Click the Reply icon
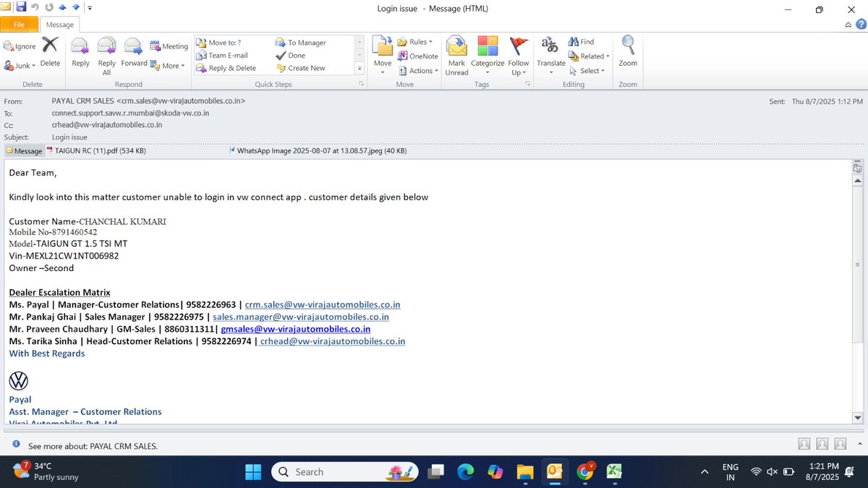The image size is (868, 488). [x=80, y=52]
